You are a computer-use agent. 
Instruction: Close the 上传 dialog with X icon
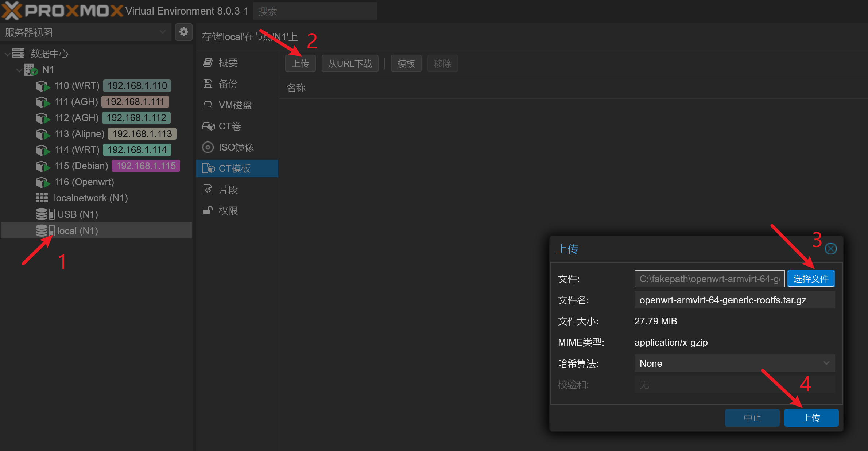pos(830,249)
